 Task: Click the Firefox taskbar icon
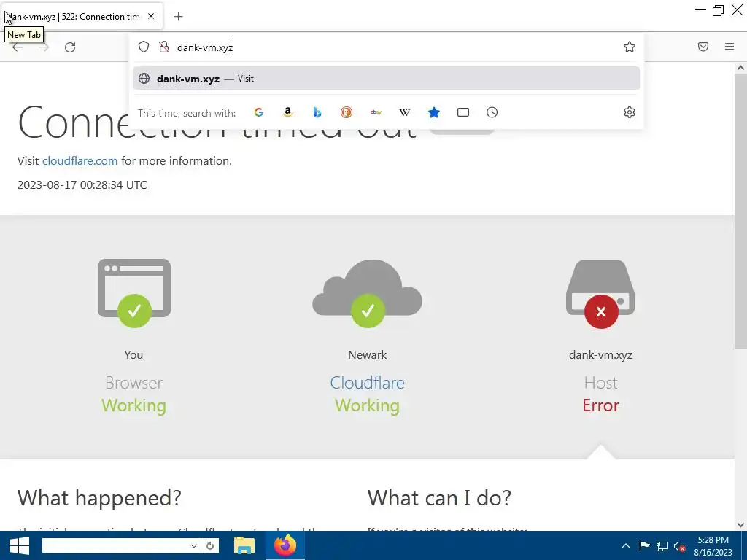pos(285,545)
